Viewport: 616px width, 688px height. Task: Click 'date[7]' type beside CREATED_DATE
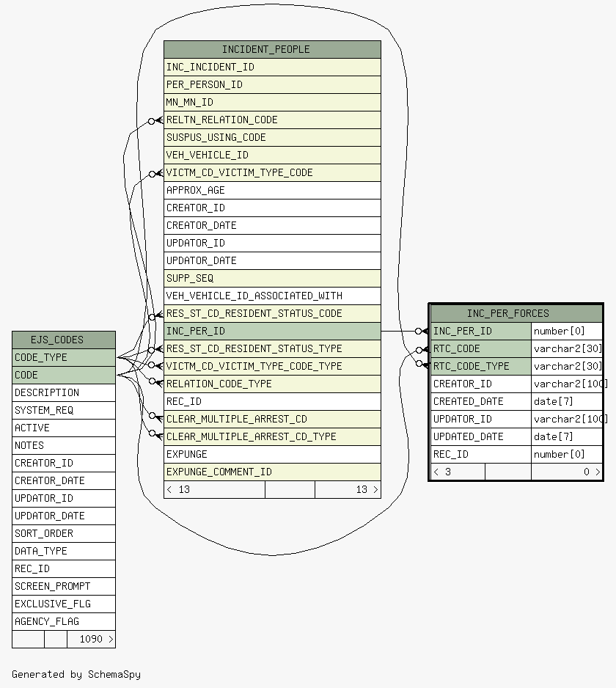[567, 401]
